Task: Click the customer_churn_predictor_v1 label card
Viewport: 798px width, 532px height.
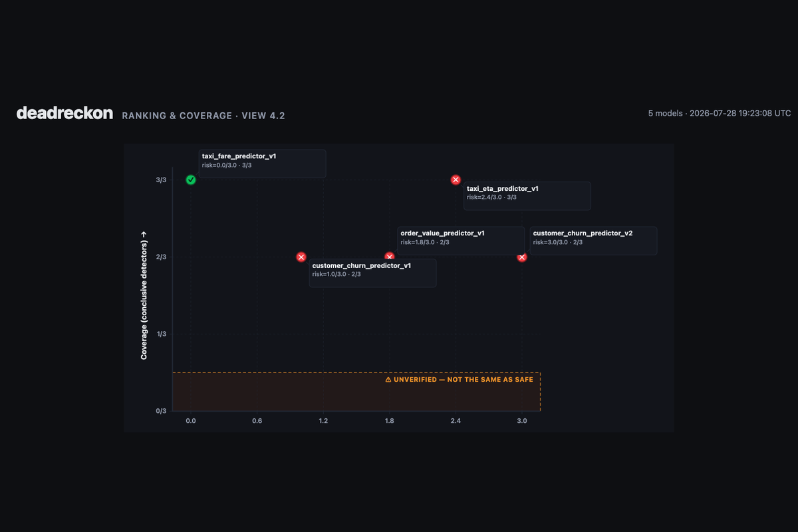Action: pos(372,273)
